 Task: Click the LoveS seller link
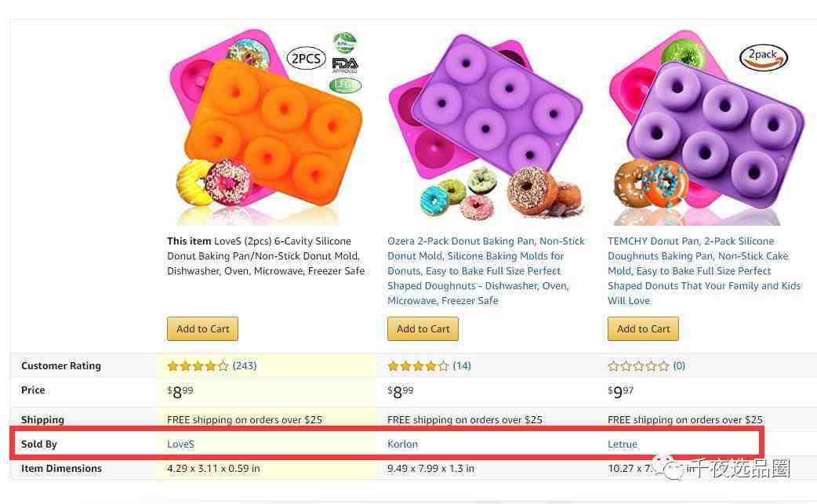tap(180, 444)
